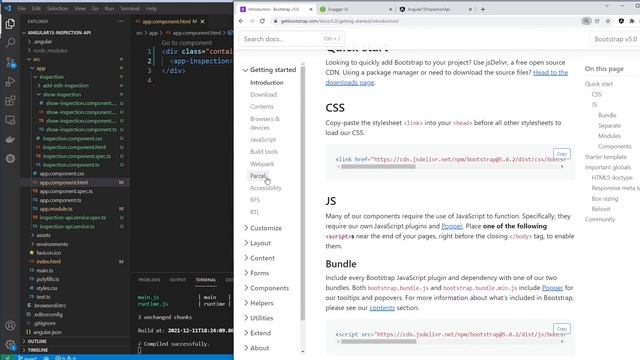Expand the Components docs section
Screen dimensions: 640x360
tap(266, 288)
